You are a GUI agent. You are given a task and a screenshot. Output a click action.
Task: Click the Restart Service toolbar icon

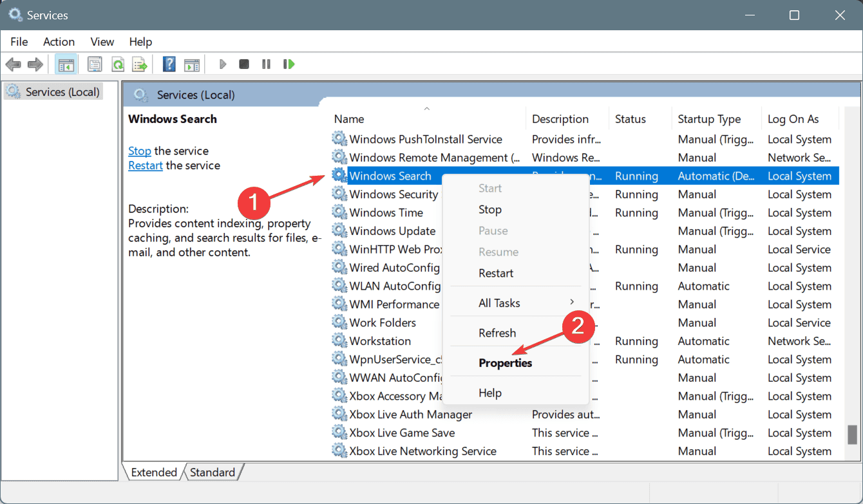289,64
